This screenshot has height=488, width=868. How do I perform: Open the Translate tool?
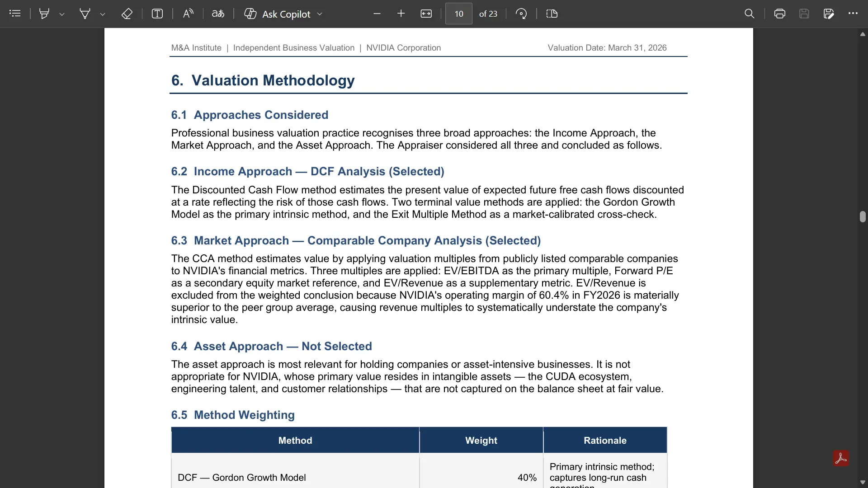click(218, 14)
